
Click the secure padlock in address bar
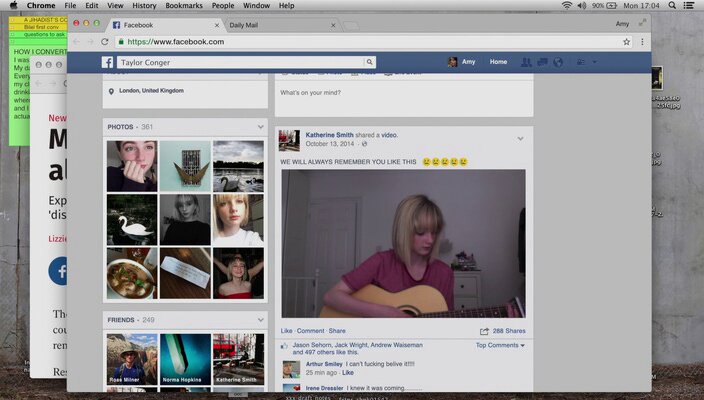(x=121, y=42)
